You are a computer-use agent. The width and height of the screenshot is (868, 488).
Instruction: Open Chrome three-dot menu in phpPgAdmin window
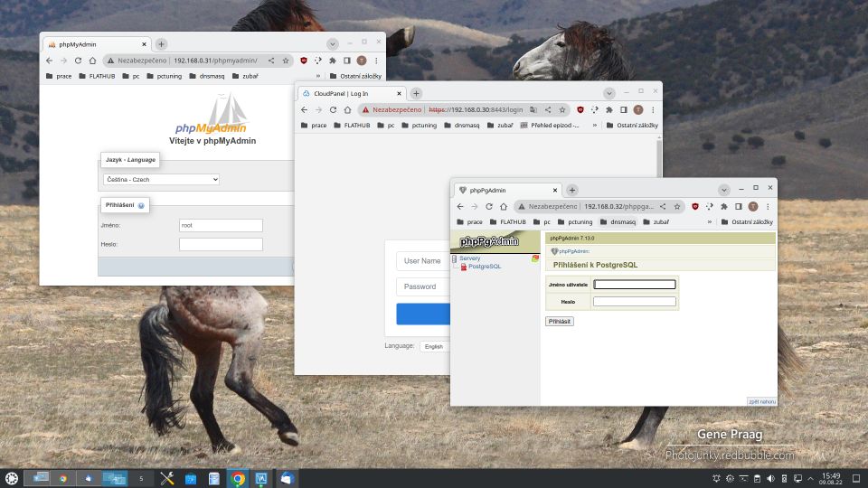pyautogui.click(x=768, y=206)
